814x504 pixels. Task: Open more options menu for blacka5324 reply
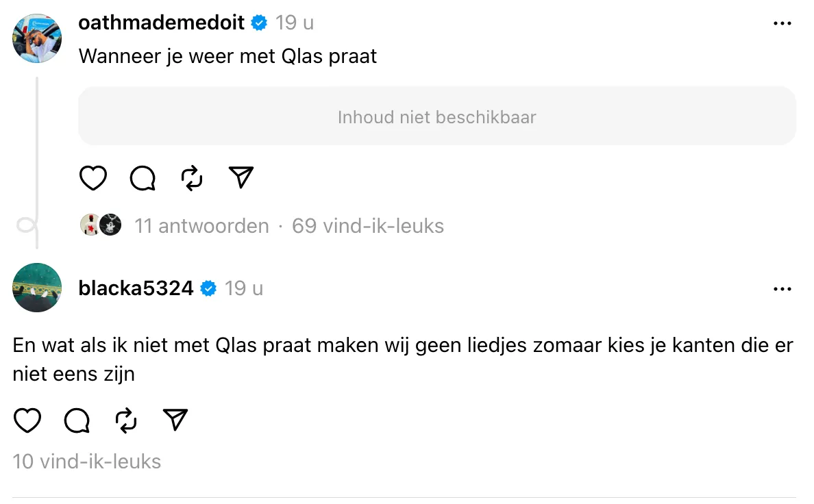[x=782, y=289]
